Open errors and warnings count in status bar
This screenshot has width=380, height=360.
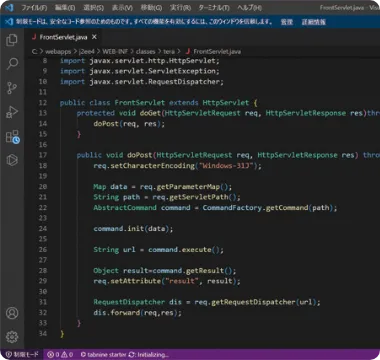[x=60, y=355]
